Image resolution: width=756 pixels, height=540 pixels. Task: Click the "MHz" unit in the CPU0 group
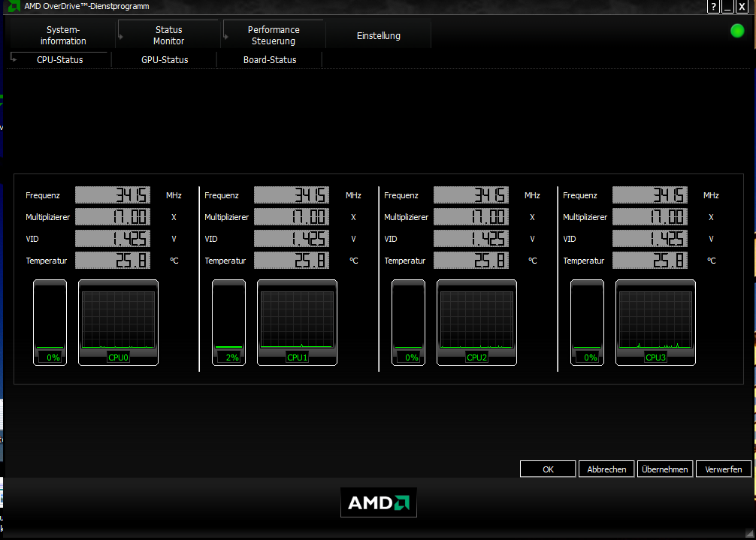pos(174,195)
